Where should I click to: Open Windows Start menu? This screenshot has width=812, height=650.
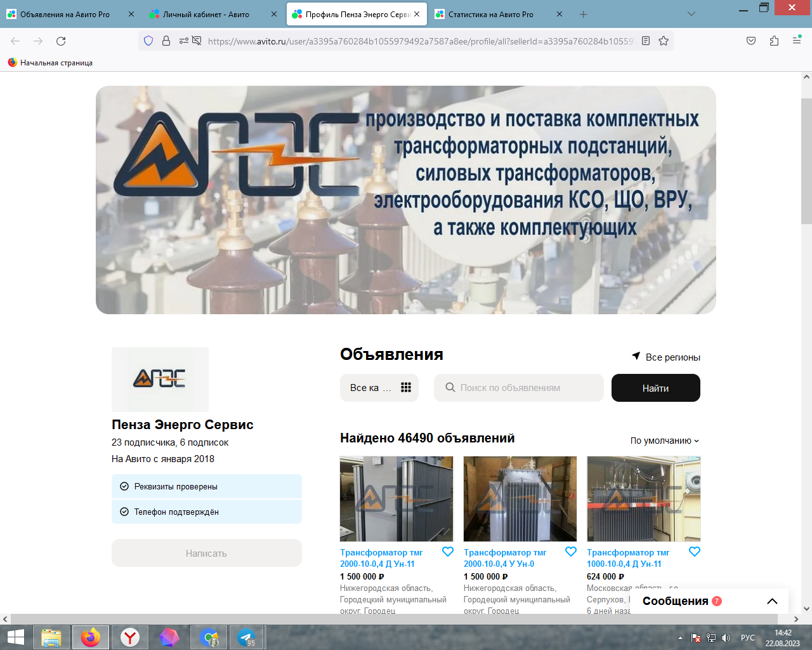coord(15,637)
